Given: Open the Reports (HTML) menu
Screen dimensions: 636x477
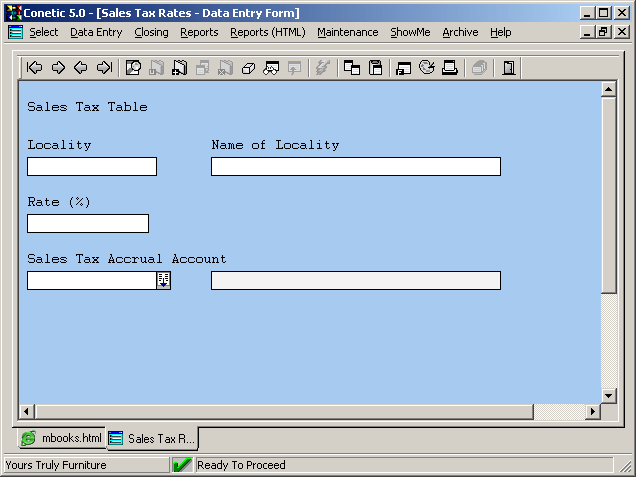Looking at the screenshot, I should [x=267, y=32].
